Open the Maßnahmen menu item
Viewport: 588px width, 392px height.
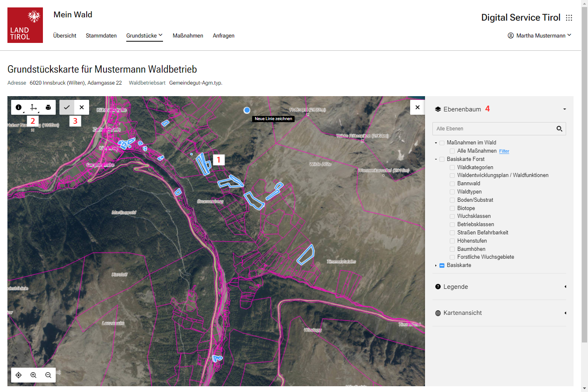click(188, 35)
